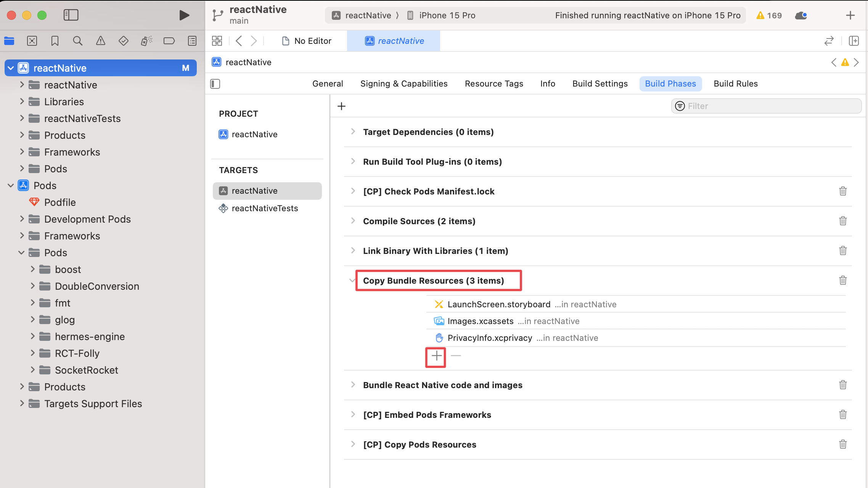Image resolution: width=868 pixels, height=488 pixels.
Task: Open the Bookmark navigator
Action: point(55,41)
